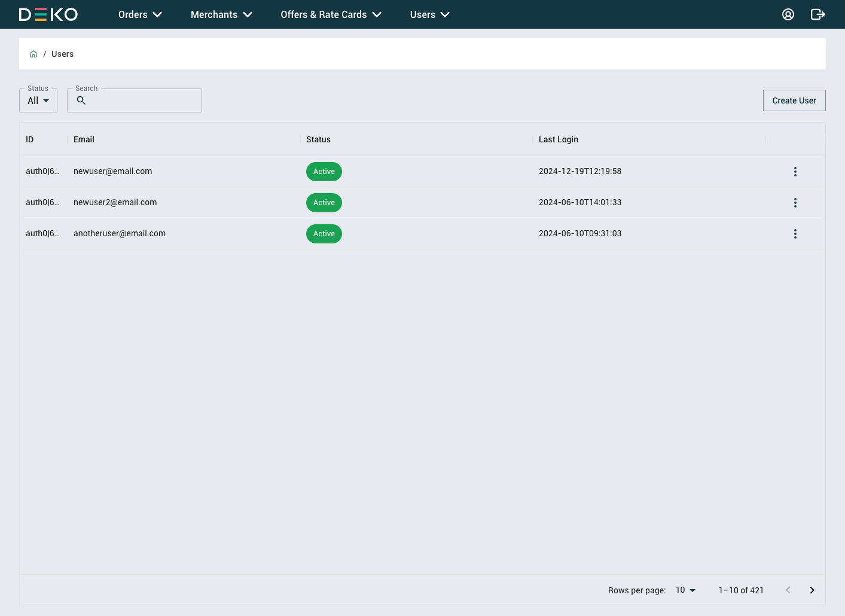Open the Merchants menu
The height and width of the screenshot is (616, 845).
[x=221, y=14]
